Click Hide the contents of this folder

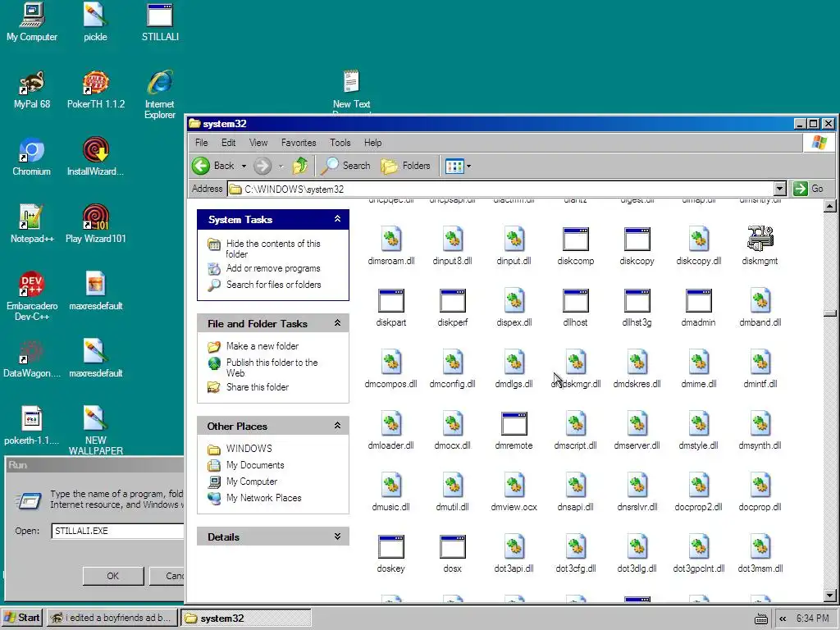pos(272,249)
